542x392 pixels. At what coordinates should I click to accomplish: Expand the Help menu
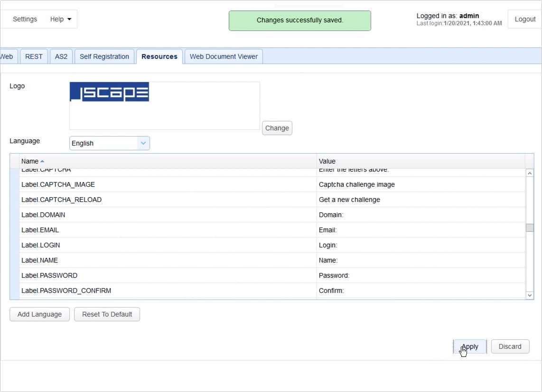click(59, 19)
